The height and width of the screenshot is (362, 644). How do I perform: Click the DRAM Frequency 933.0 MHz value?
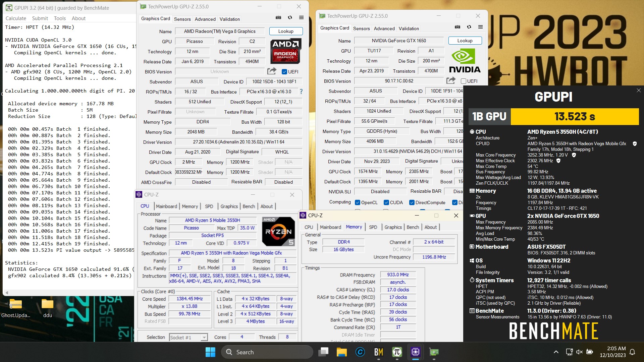(398, 275)
